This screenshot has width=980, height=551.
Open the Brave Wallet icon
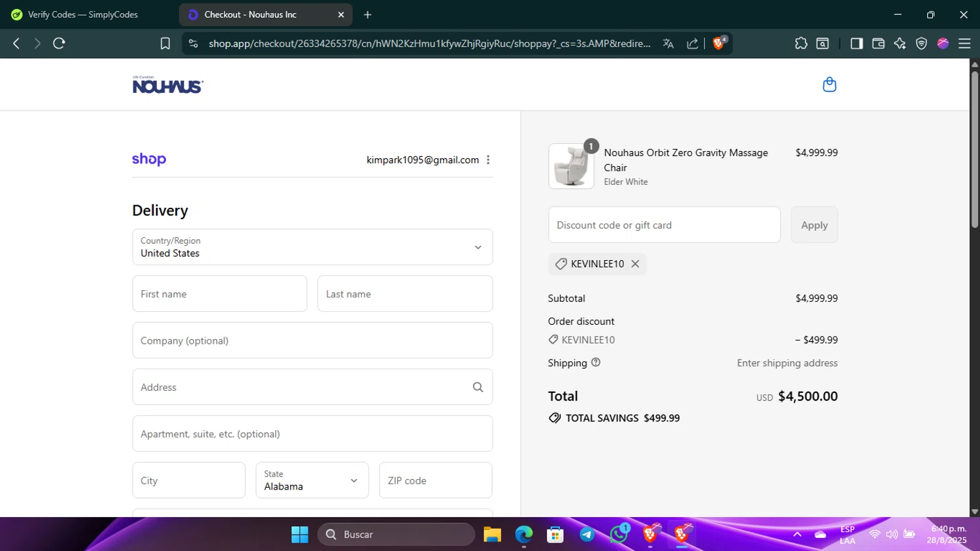(878, 43)
